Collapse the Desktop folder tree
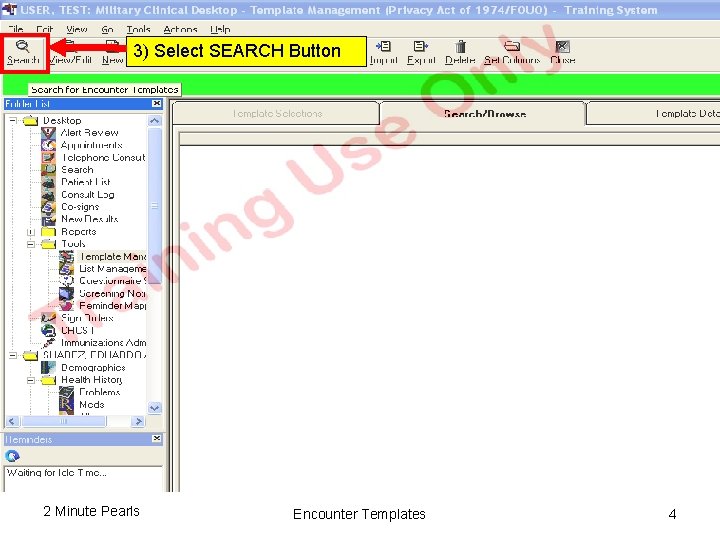This screenshot has height=540, width=720. pyautogui.click(x=13, y=120)
